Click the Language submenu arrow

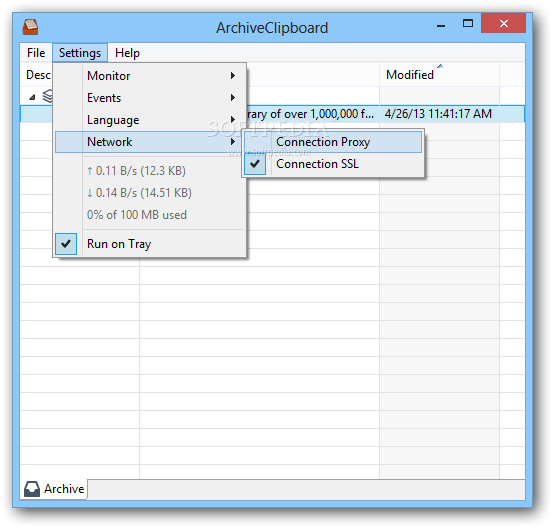pyautogui.click(x=233, y=120)
